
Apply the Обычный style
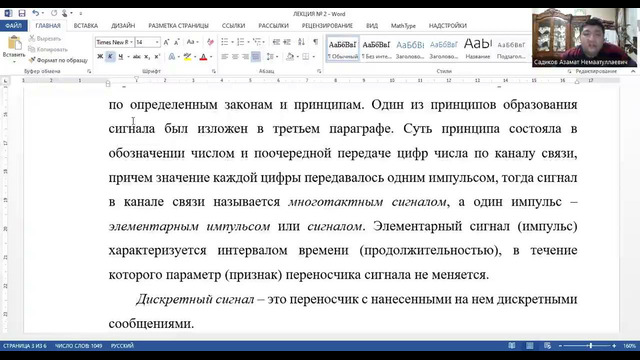point(342,49)
